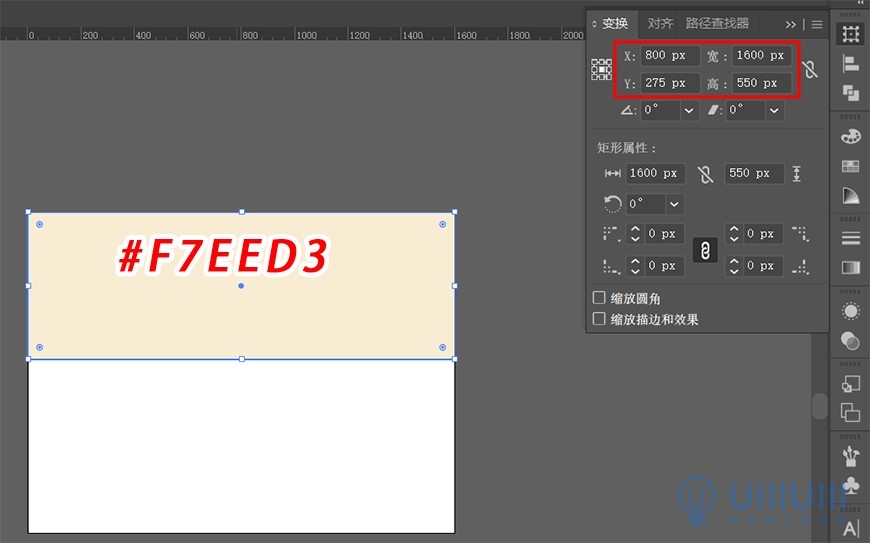
Task: Open the top-left corner type dropdown
Action: click(611, 234)
